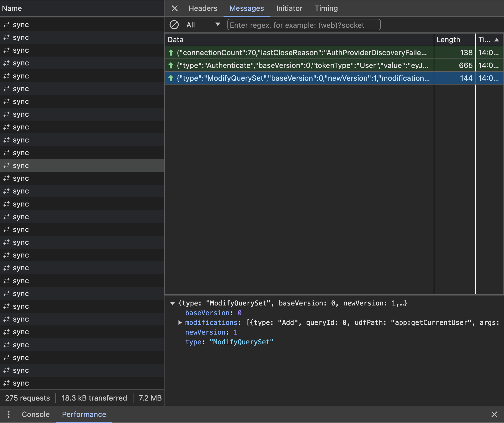
Task: Click the websocket icon of first sync request
Action: pyautogui.click(x=6, y=25)
